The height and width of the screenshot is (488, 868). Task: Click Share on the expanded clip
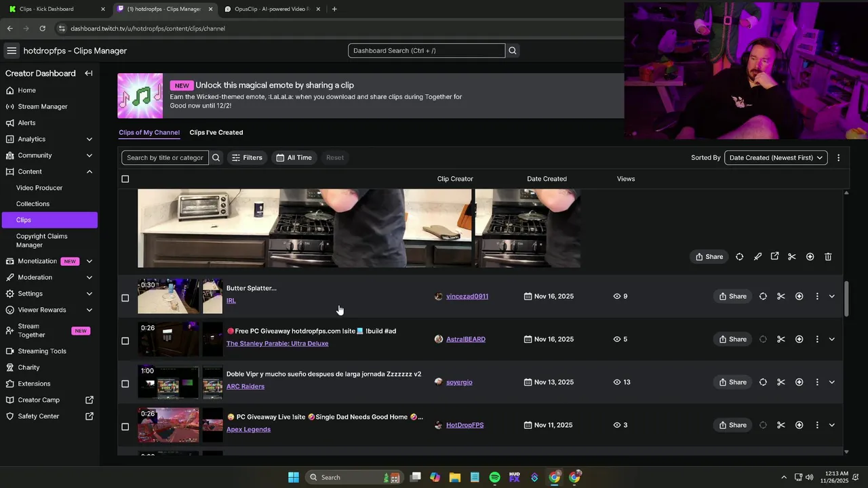(709, 257)
